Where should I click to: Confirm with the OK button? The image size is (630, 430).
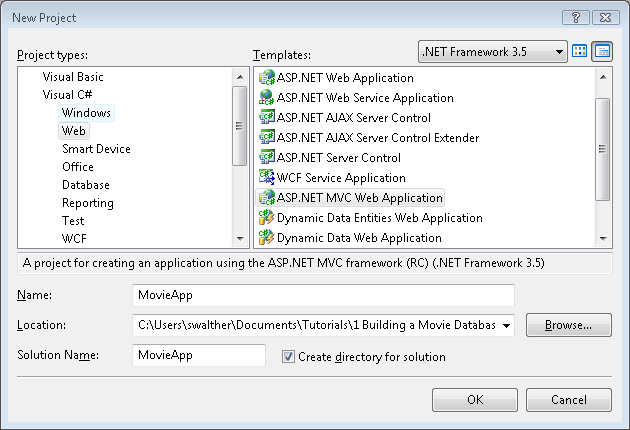pyautogui.click(x=475, y=400)
